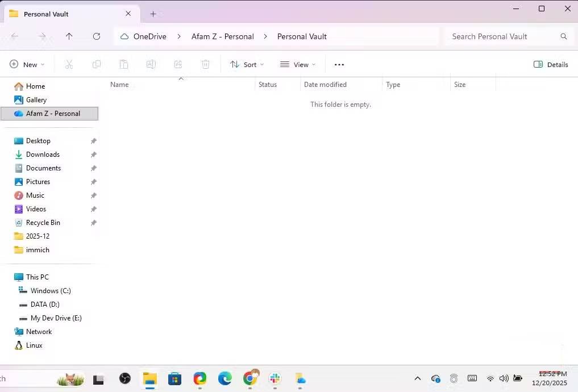The width and height of the screenshot is (578, 392).
Task: Close the Personal Vault tab
Action: tap(128, 14)
